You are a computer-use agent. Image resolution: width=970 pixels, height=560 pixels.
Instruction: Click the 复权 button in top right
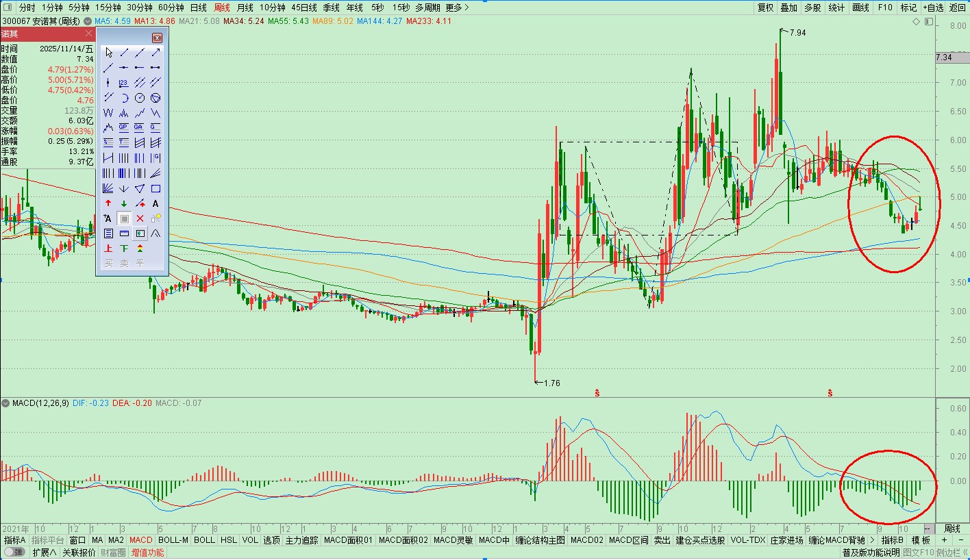[765, 8]
